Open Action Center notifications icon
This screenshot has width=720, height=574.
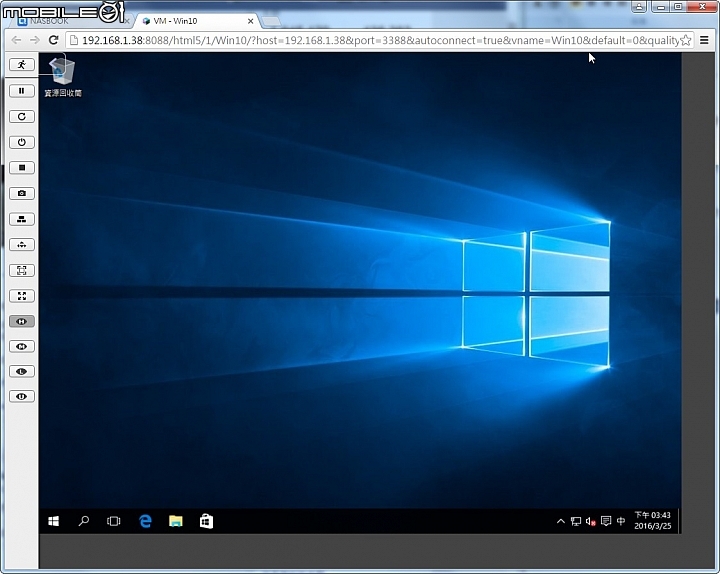(x=606, y=521)
